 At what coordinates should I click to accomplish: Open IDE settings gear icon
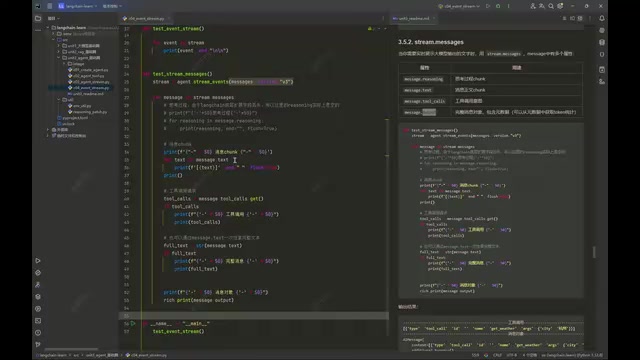[560, 6]
